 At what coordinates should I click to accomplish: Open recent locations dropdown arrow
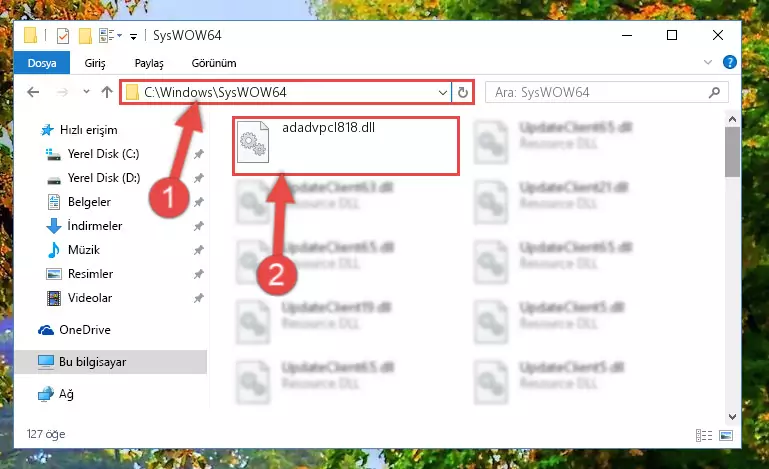click(86, 92)
